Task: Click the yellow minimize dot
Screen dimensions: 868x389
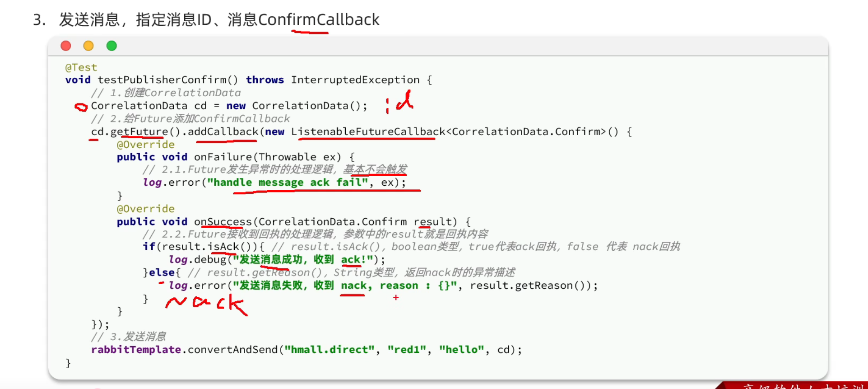Action: [x=88, y=46]
